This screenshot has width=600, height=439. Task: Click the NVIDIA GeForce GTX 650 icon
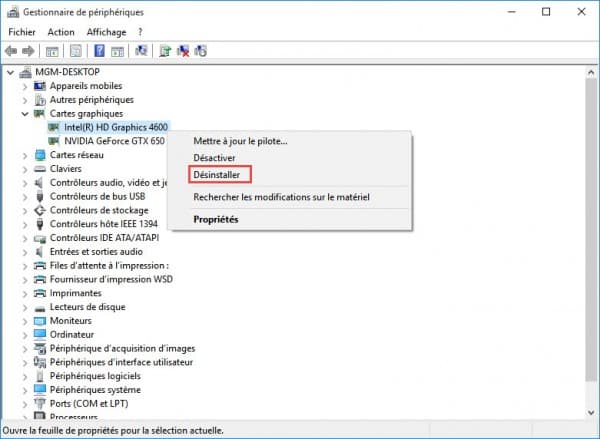click(54, 141)
